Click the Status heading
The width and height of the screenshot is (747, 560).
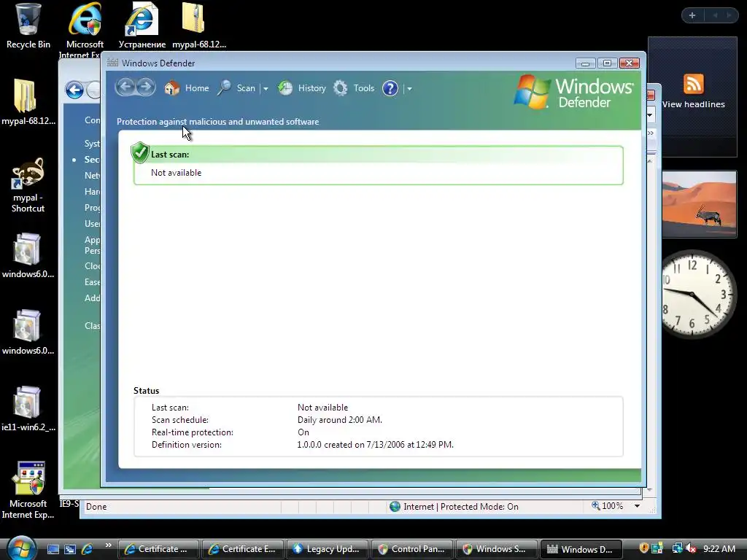pos(146,391)
